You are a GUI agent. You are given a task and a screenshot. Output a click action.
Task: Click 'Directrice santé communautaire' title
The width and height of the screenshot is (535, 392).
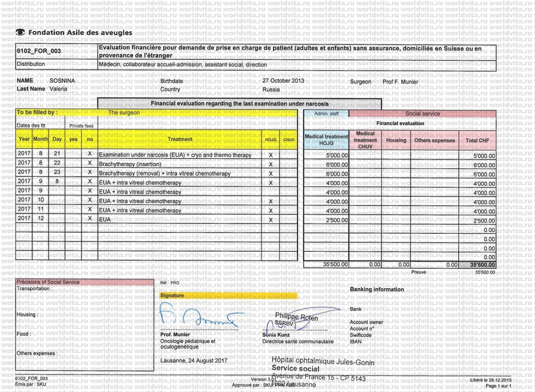[298, 342]
